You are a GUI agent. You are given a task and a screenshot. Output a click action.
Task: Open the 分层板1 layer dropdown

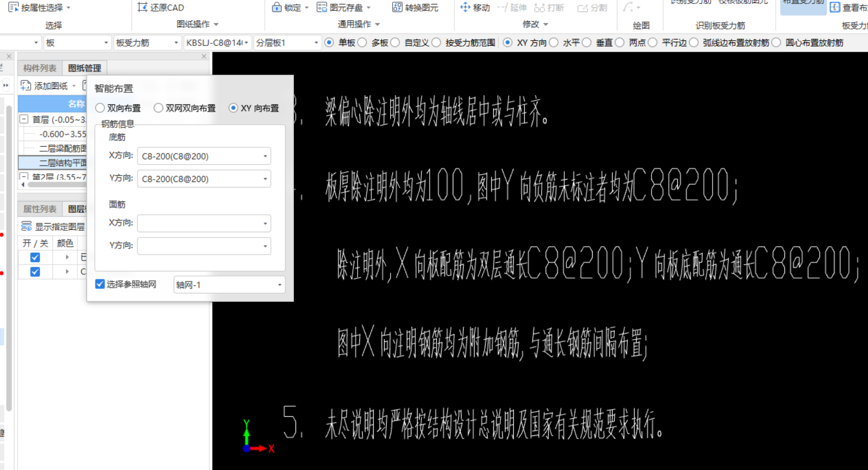(287, 42)
